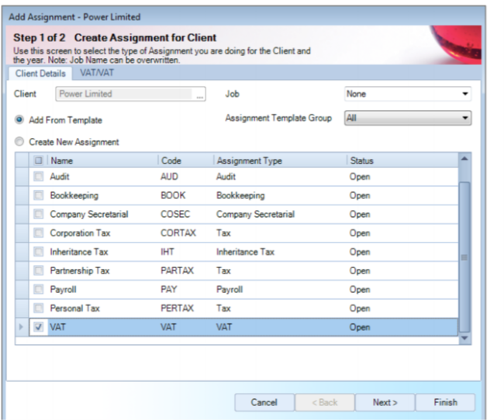Switch to the VAT/VAT tab
This screenshot has width=504, height=420.
[x=97, y=73]
